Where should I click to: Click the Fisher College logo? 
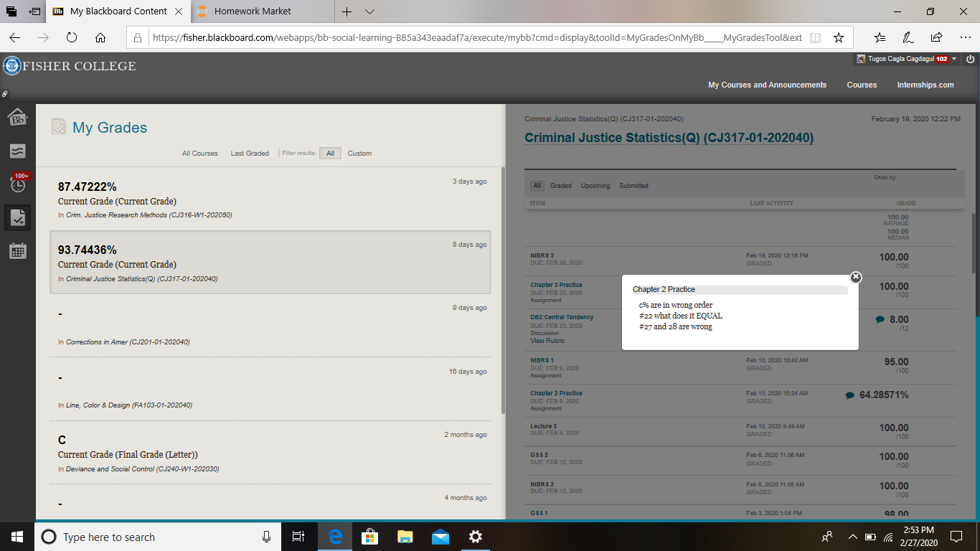[70, 66]
